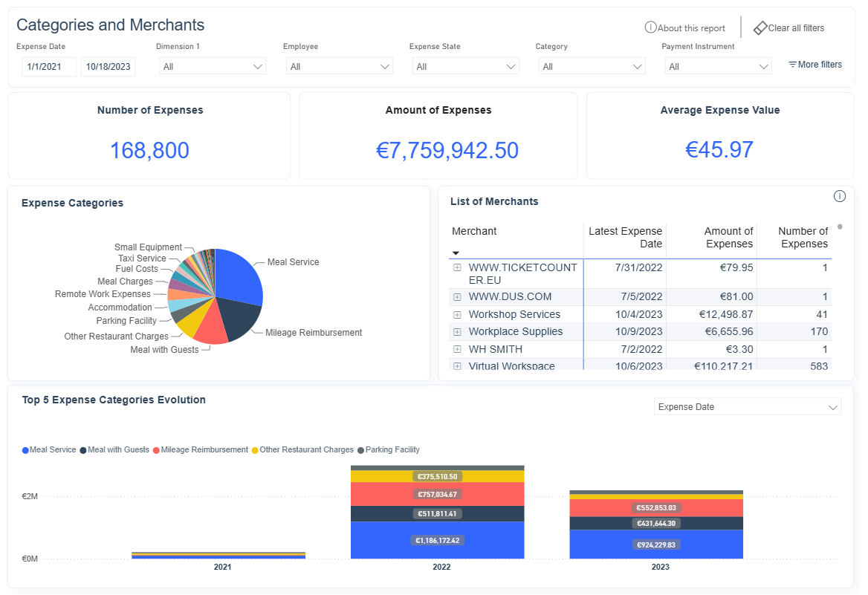This screenshot has height=595, width=868.
Task: Open the Payment Instrument dropdown
Action: click(x=718, y=66)
